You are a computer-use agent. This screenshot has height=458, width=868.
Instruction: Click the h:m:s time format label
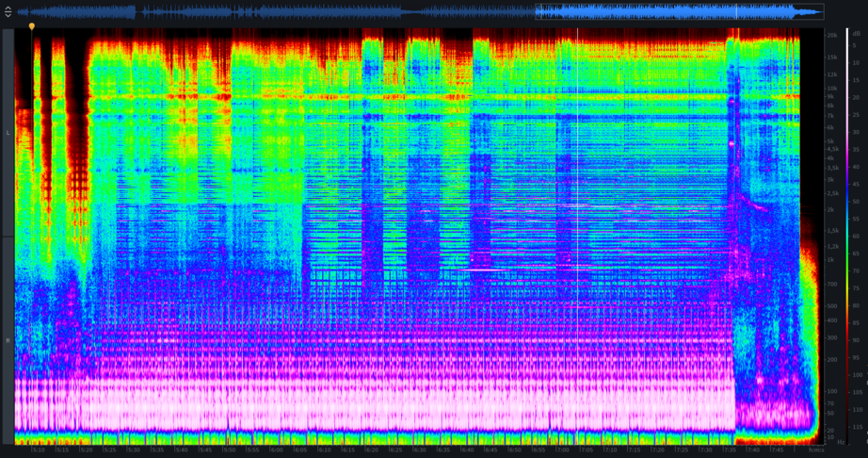815,450
